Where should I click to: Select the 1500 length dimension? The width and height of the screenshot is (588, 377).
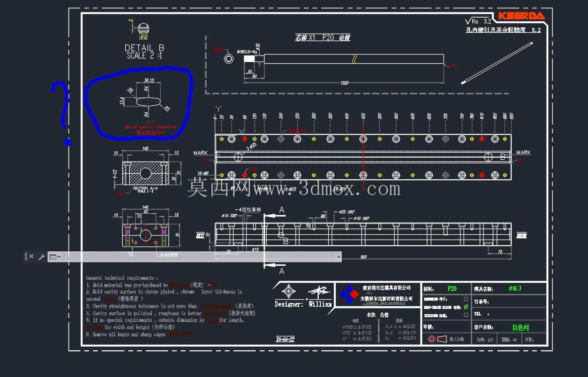coord(344,83)
